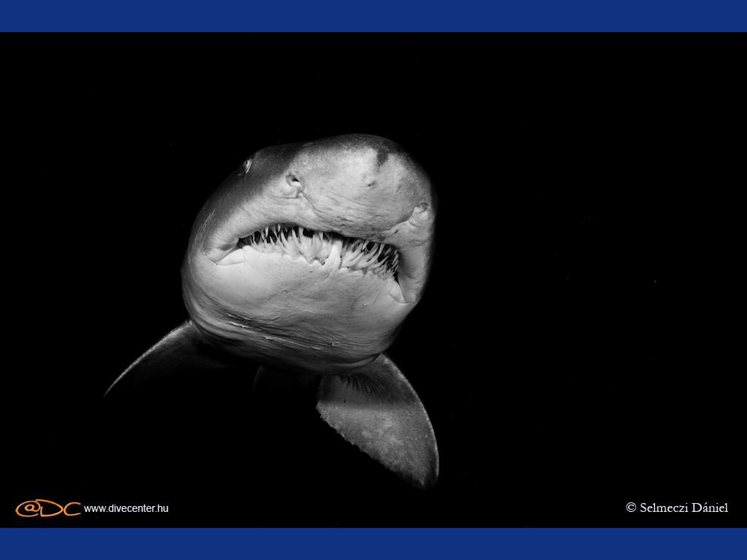Click the Selmeczi Dániel copyright credit
The height and width of the screenshot is (560, 747).
pyautogui.click(x=684, y=507)
